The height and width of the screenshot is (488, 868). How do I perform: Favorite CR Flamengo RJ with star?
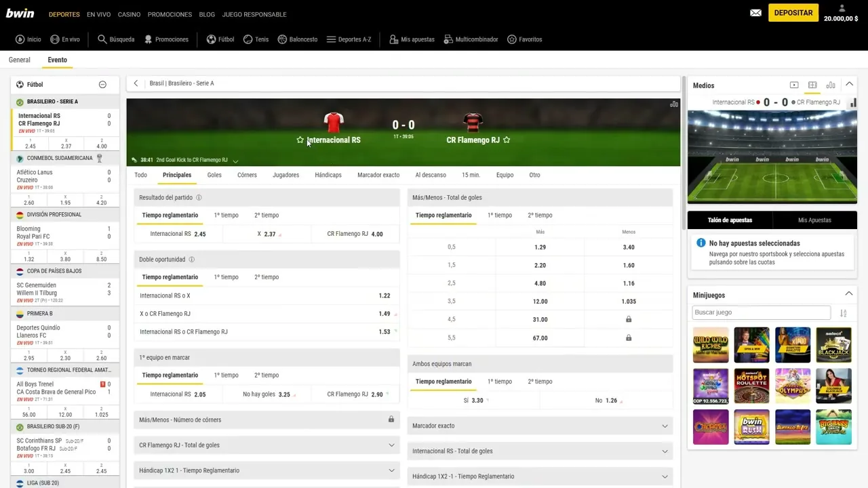coord(507,140)
